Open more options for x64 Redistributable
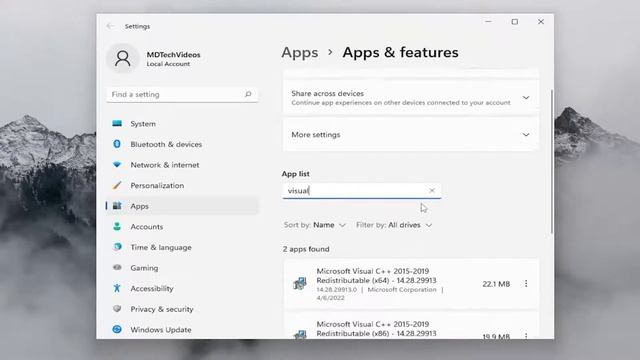Viewport: 640px width, 360px height. pos(526,283)
